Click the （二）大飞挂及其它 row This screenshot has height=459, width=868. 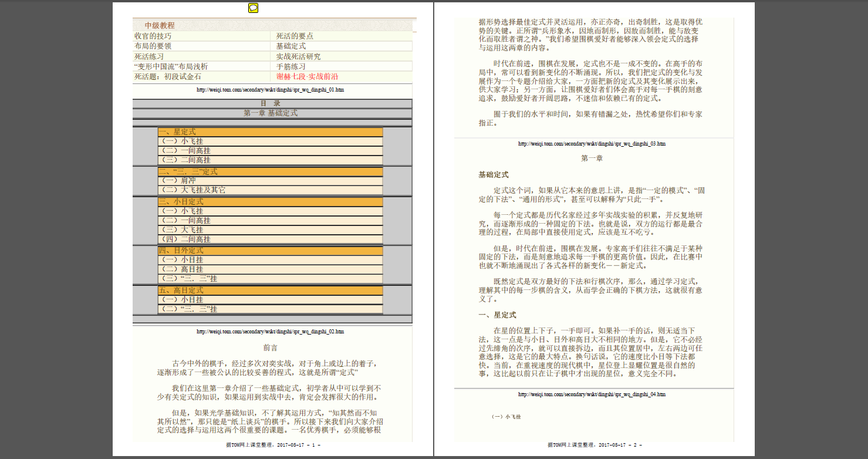[270, 190]
